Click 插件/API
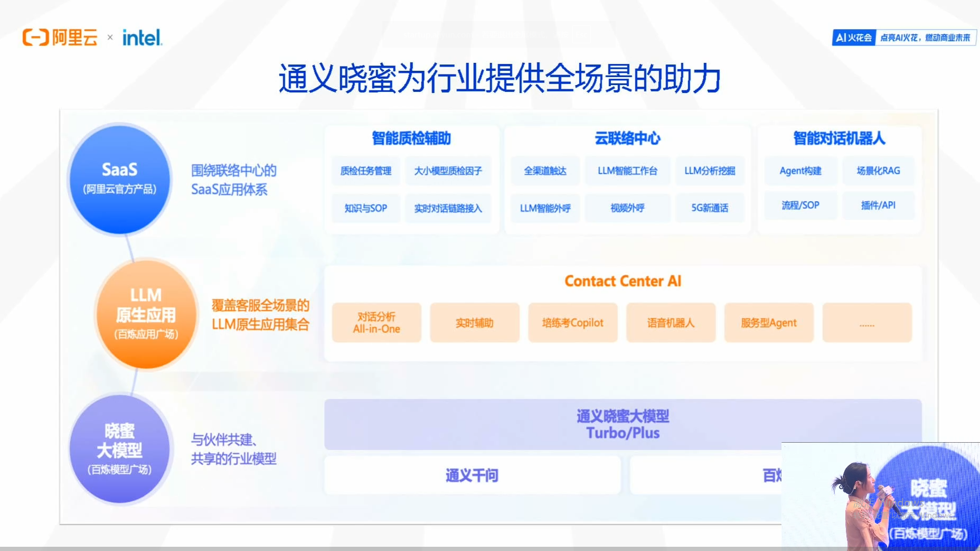The width and height of the screenshot is (980, 551). (879, 205)
